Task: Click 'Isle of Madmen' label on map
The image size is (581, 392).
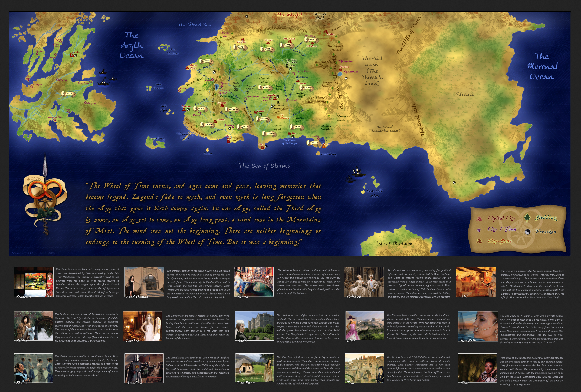Action: pyautogui.click(x=395, y=244)
